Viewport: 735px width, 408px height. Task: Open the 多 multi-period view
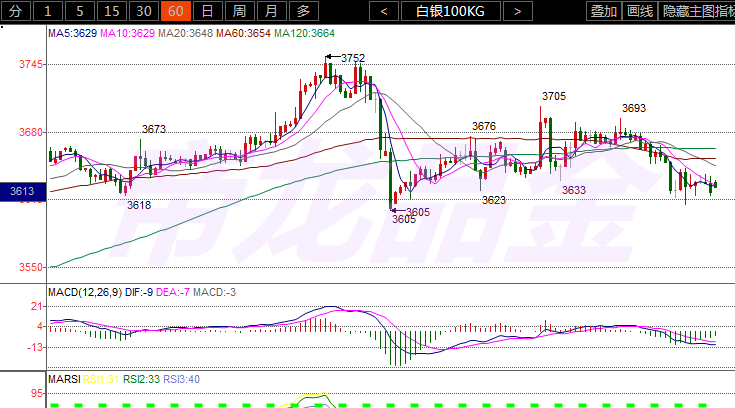[303, 12]
